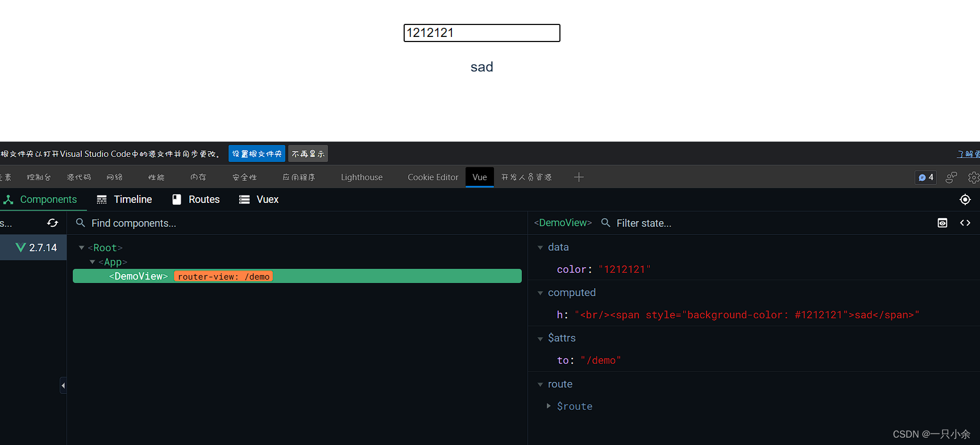The image size is (980, 445).
Task: Click the computed h value string
Action: tap(747, 315)
